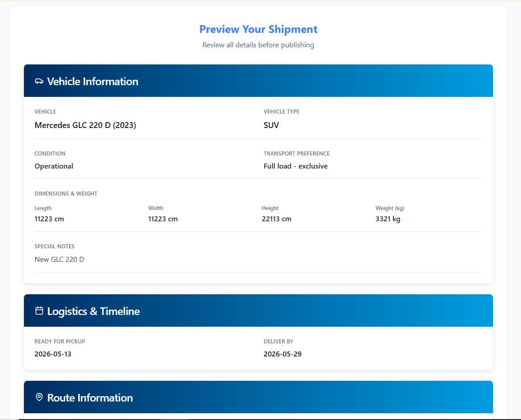Click the DELIVER BY label
Screen dimensions: 521x420
coord(278,341)
